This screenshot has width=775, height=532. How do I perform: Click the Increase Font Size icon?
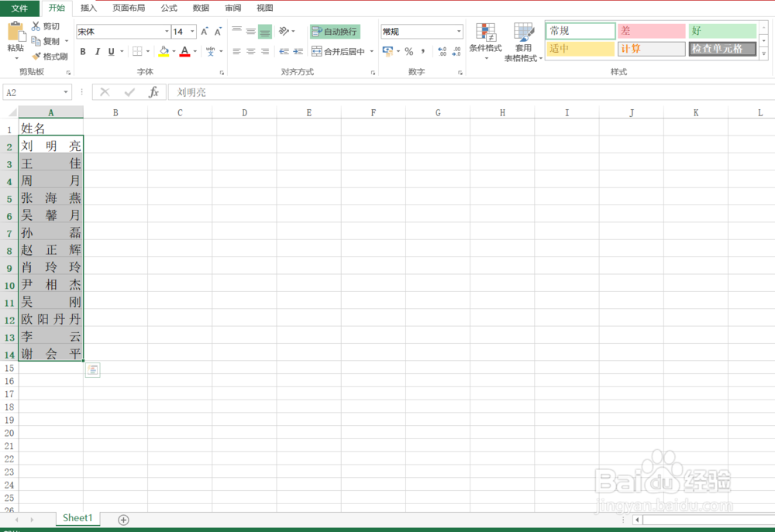click(x=205, y=32)
